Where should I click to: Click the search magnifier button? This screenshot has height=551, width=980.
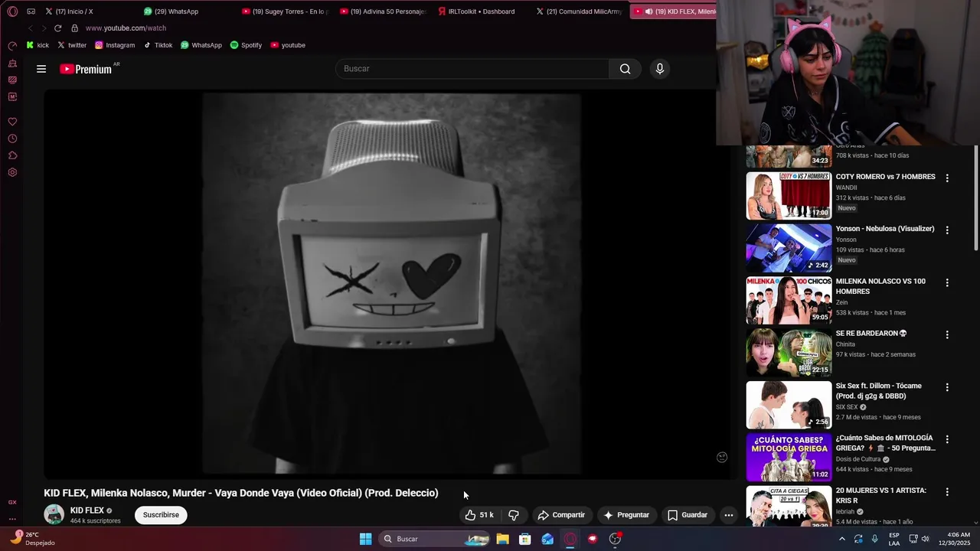pyautogui.click(x=626, y=69)
